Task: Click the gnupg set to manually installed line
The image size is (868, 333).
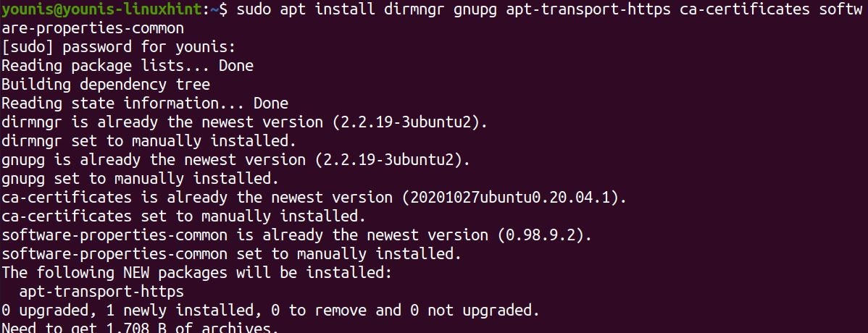Action: pyautogui.click(x=140, y=178)
